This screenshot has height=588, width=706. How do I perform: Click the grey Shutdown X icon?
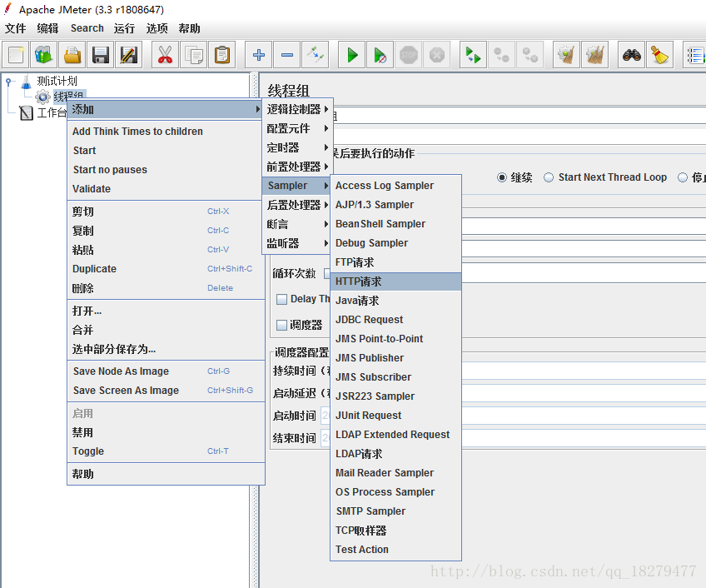(437, 55)
